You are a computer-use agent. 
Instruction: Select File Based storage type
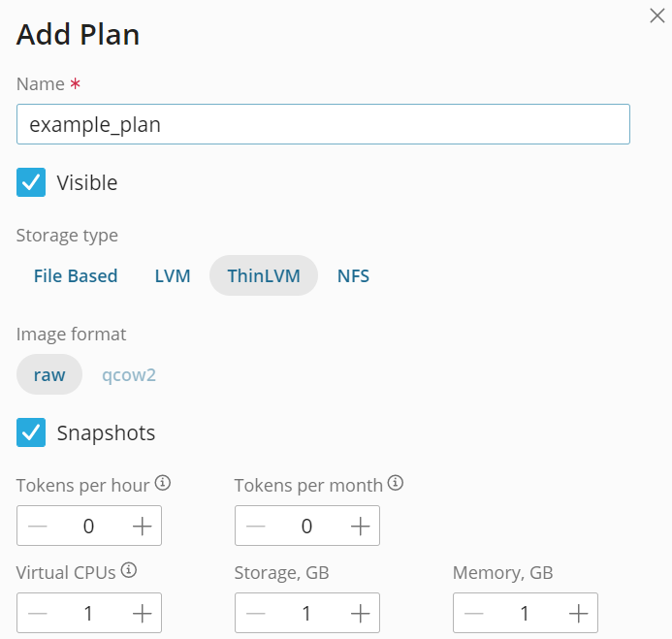pos(76,275)
